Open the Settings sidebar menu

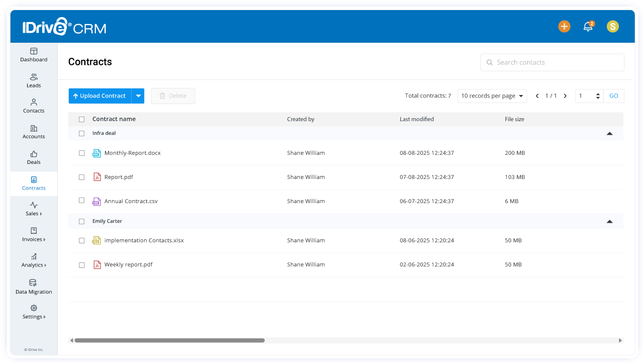33,312
